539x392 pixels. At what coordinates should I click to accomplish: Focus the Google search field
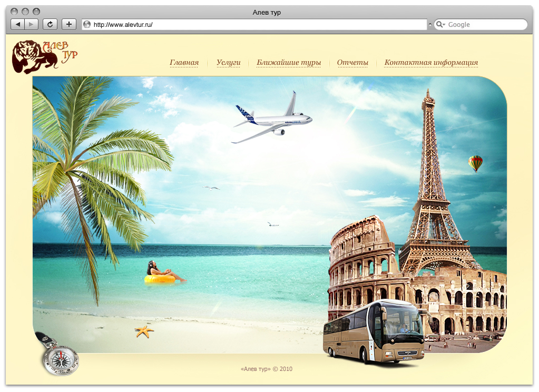pos(481,24)
